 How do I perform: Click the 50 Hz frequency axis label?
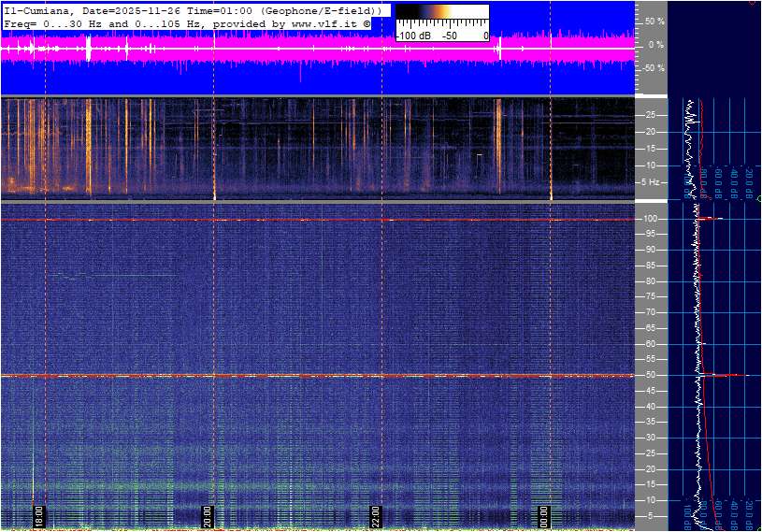pos(652,375)
